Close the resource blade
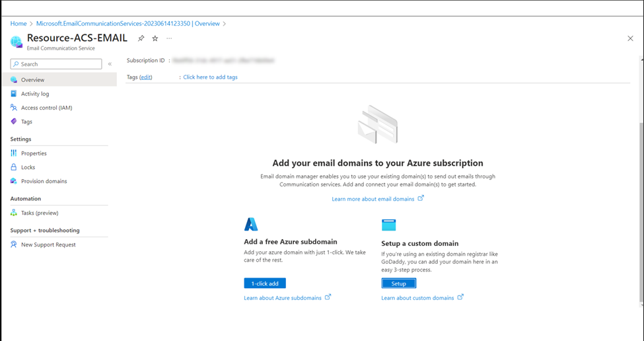Image resolution: width=644 pixels, height=341 pixels. coord(630,38)
